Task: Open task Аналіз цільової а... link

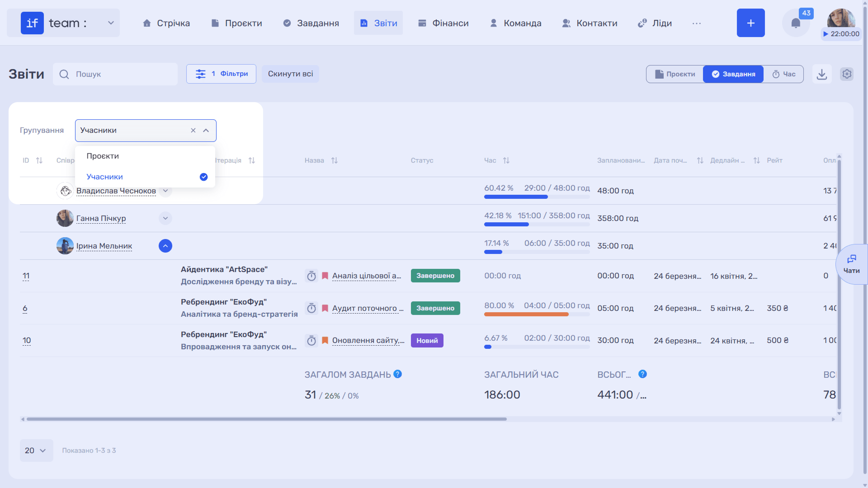Action: click(367, 276)
